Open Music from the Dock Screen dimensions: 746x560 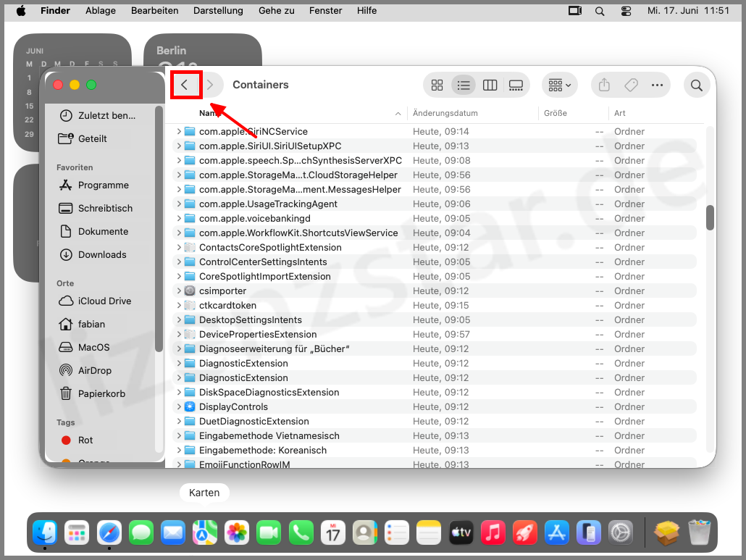click(x=493, y=532)
